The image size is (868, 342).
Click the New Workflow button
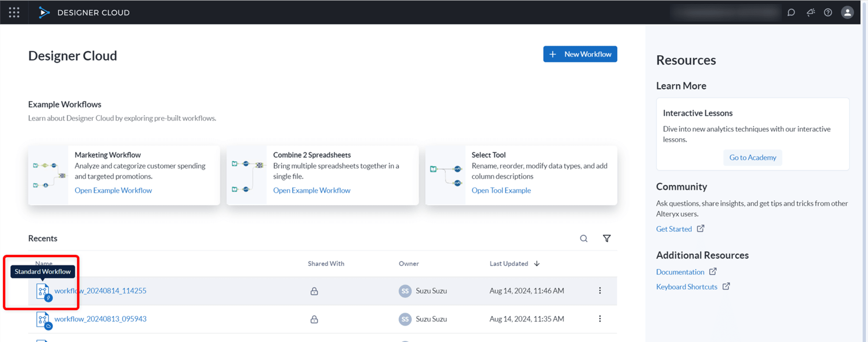click(x=580, y=54)
